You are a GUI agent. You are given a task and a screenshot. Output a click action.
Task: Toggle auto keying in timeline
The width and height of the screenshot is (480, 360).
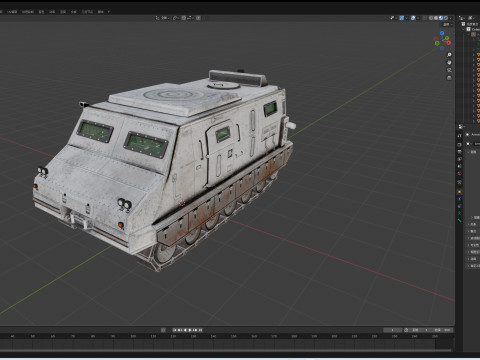coord(163,330)
